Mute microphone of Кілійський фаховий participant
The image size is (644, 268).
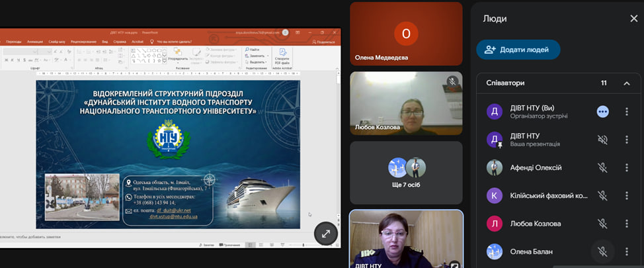(x=602, y=196)
